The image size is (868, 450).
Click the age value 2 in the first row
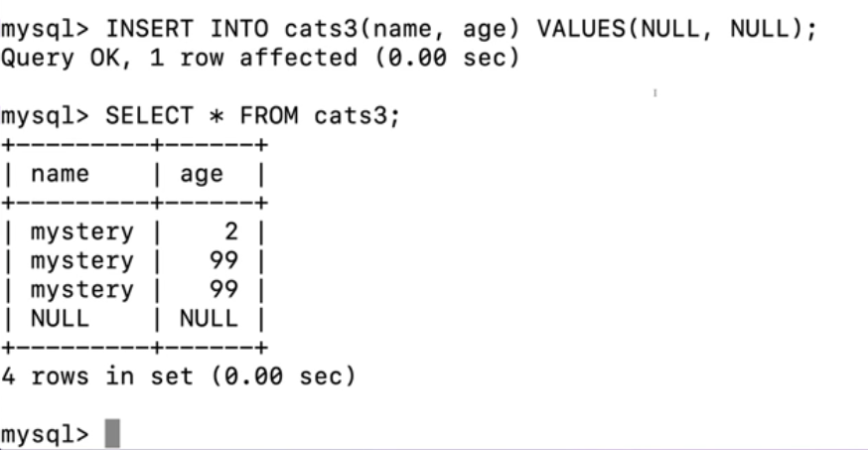231,231
